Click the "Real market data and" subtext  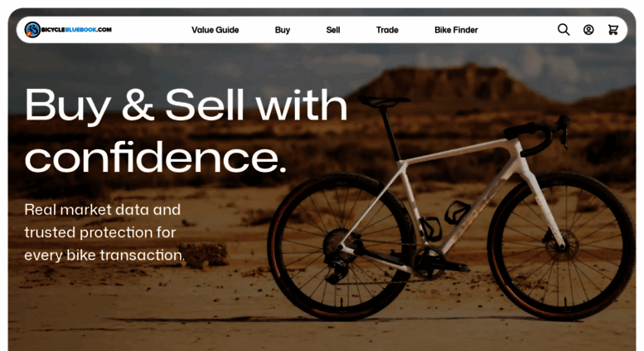102,210
